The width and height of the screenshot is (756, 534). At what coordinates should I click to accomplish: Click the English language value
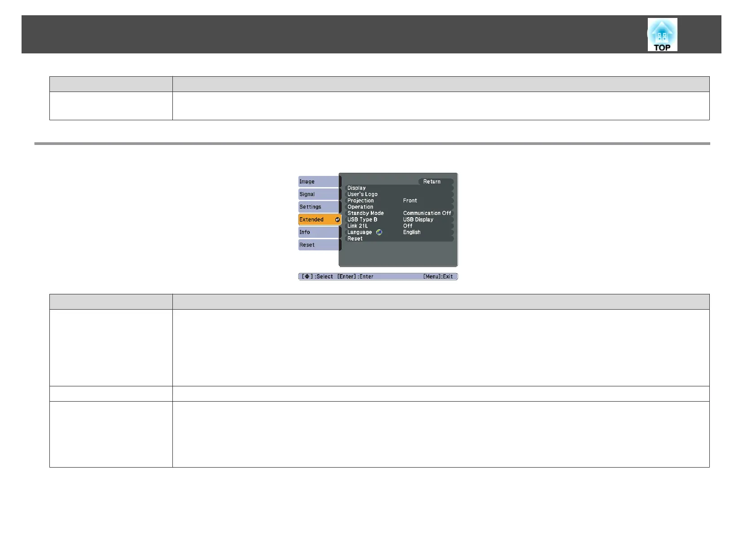click(x=412, y=232)
